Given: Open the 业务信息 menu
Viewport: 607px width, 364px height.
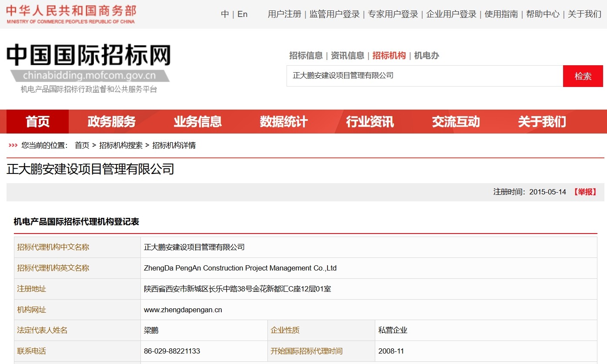Looking at the screenshot, I should 198,122.
